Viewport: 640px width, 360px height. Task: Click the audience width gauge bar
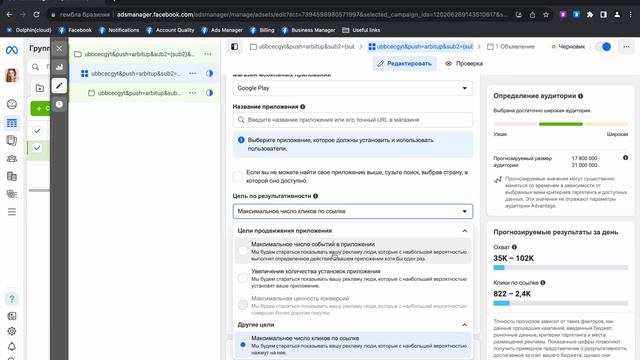pos(560,124)
